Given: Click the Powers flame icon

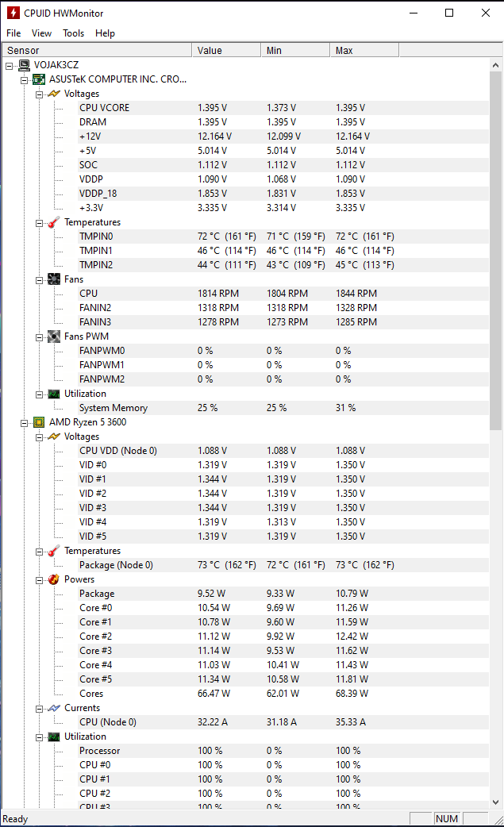Looking at the screenshot, I should (x=54, y=579).
